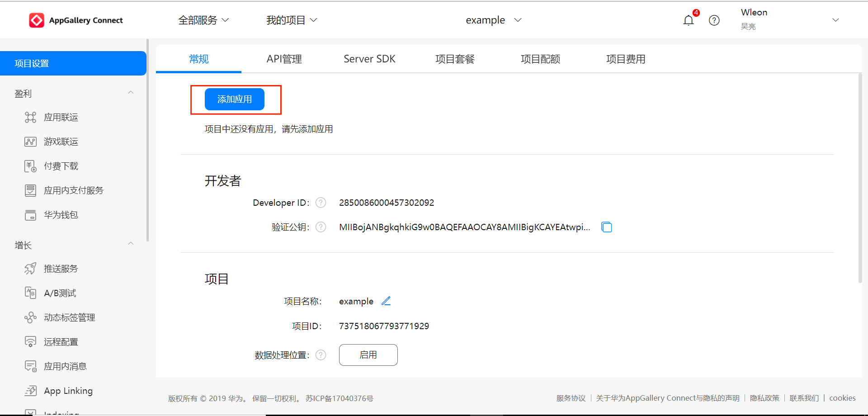Open the 服务协议 footer link
The width and height of the screenshot is (868, 416).
click(571, 398)
